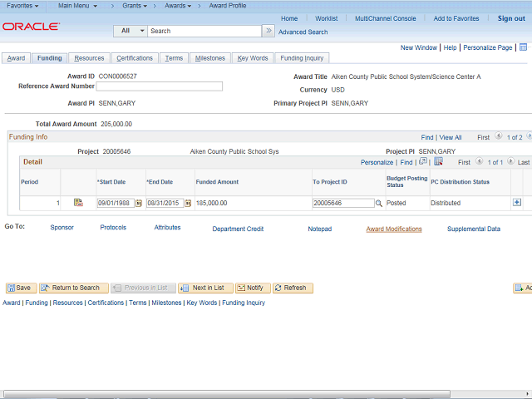
Task: Click the Oracle logo
Action: point(32,27)
